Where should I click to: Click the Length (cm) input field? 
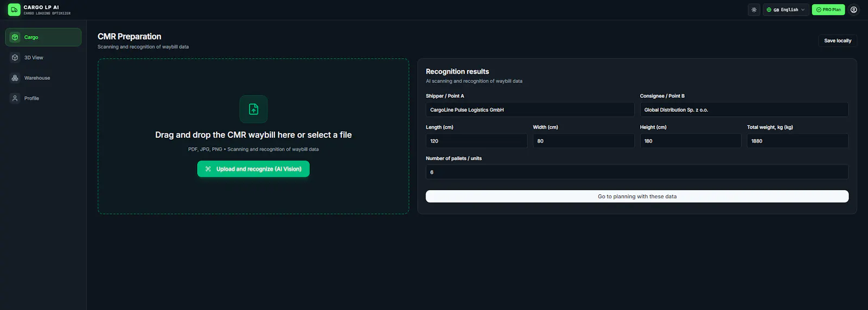(x=476, y=141)
